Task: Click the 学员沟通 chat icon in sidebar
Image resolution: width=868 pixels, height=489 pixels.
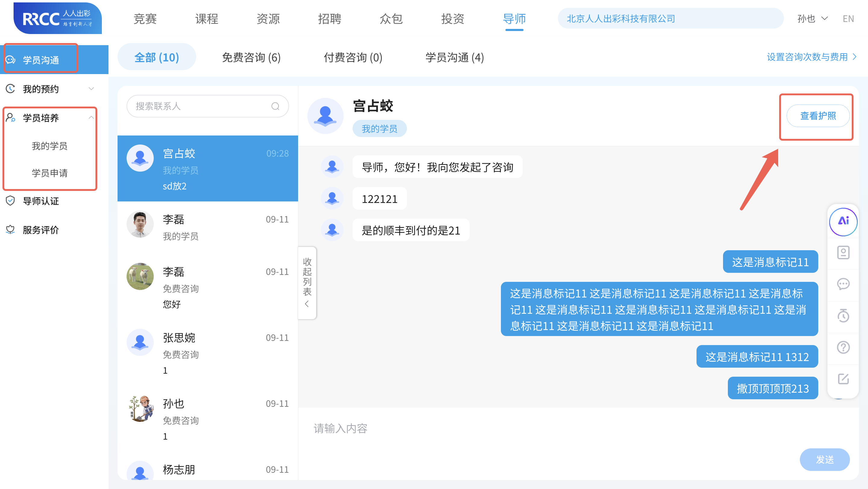Action: [11, 60]
